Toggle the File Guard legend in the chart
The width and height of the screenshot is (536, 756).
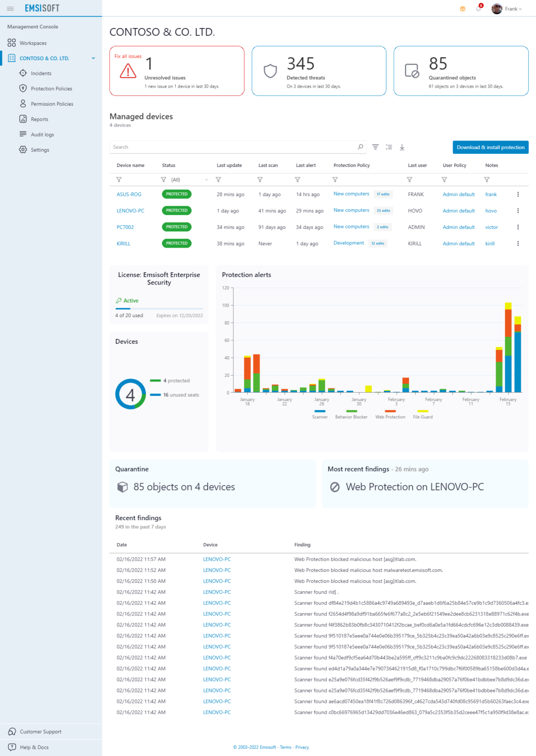pyautogui.click(x=422, y=414)
